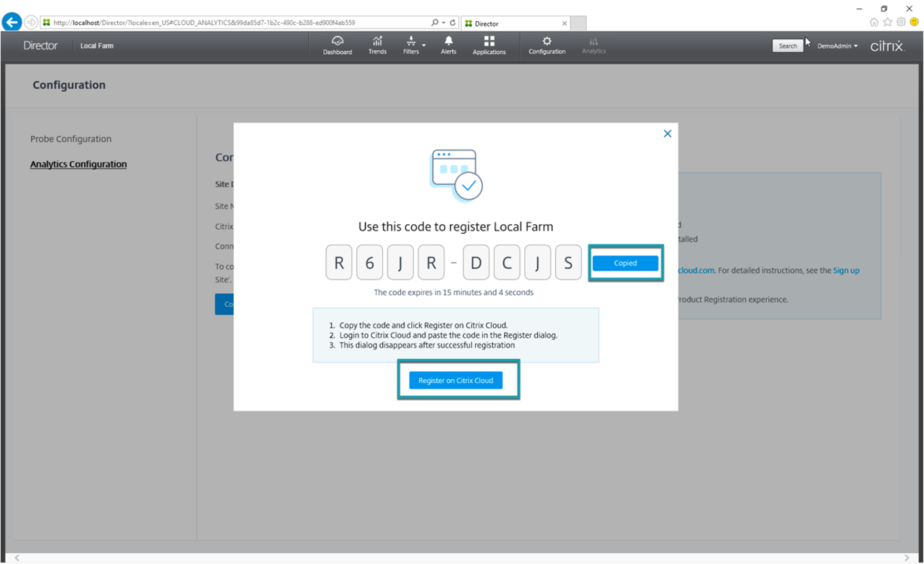Image resolution: width=924 pixels, height=564 pixels.
Task: Open the Configuration gear
Action: (x=547, y=45)
